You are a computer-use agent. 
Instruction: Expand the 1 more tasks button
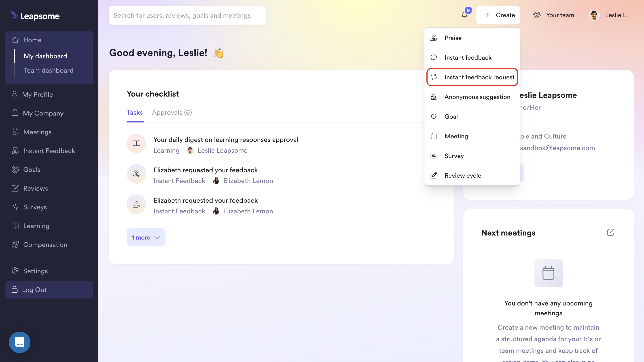pos(146,237)
